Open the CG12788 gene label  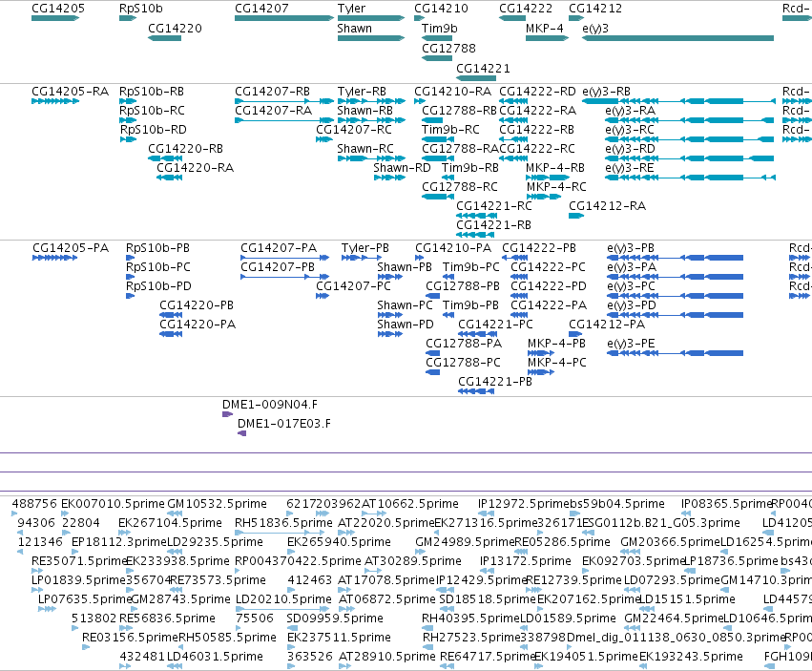coord(448,48)
